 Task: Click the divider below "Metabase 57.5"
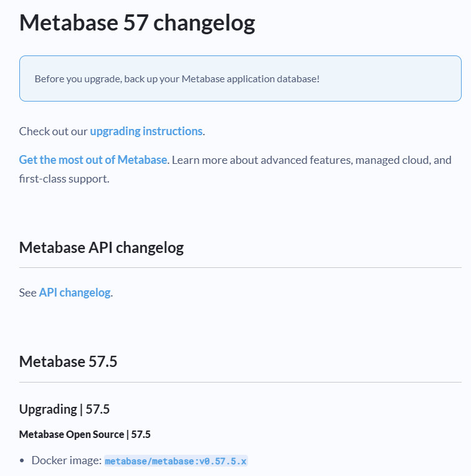tap(240, 382)
